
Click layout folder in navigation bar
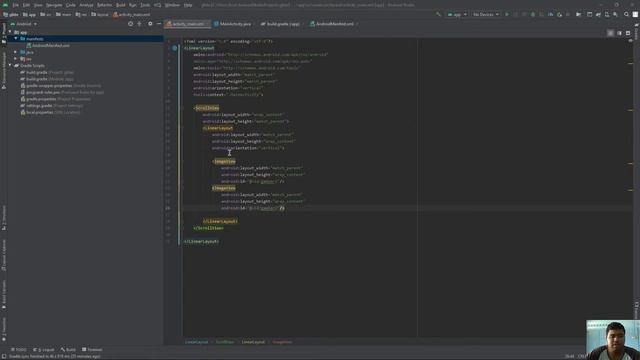point(100,15)
